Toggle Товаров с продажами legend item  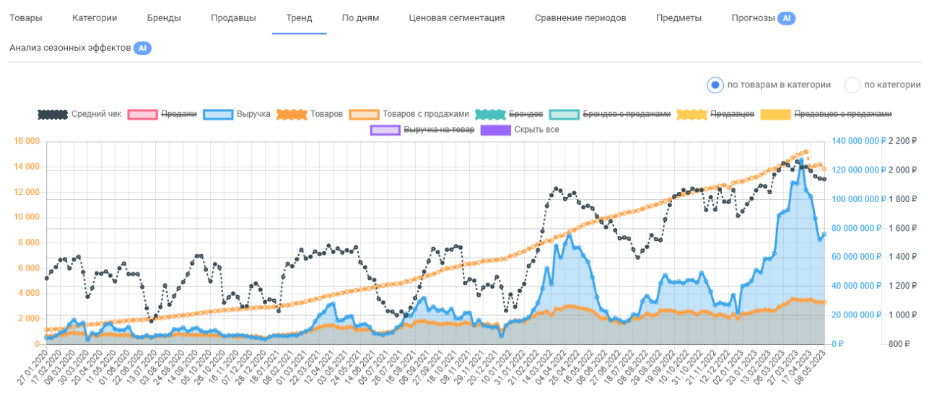tap(408, 114)
